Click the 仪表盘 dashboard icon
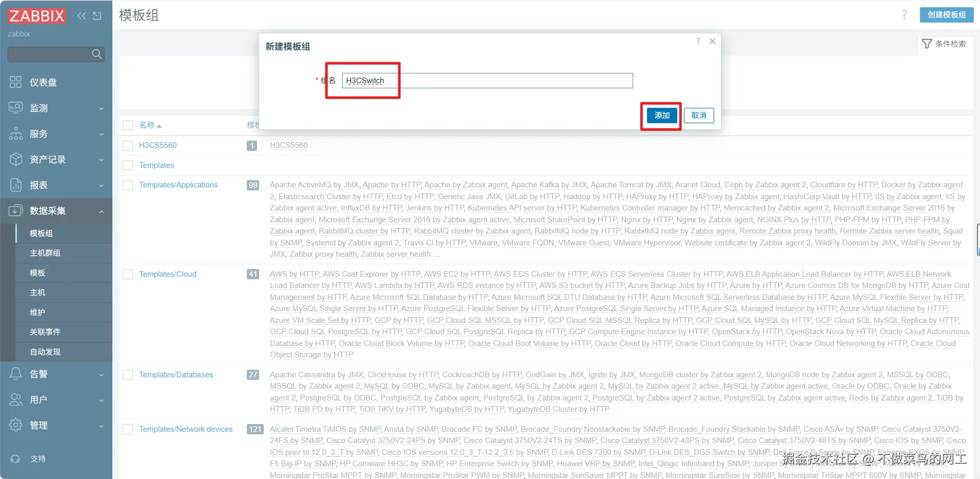The image size is (980, 479). tap(16, 82)
